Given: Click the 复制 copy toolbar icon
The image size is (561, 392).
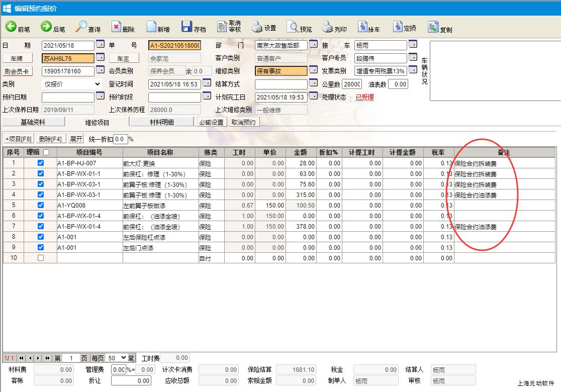Looking at the screenshot, I should click(x=433, y=27).
